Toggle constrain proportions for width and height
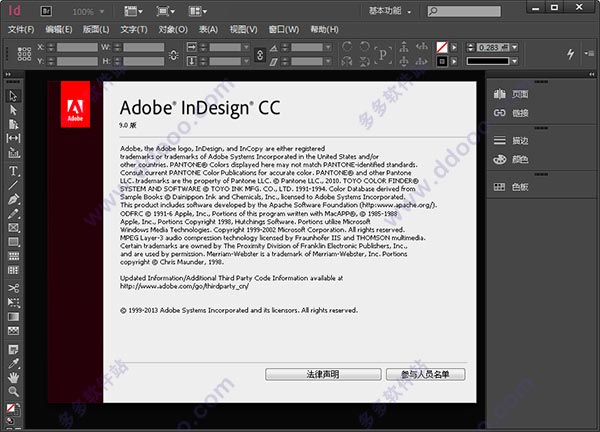Screen dimensions: 600x432 (x=173, y=55)
